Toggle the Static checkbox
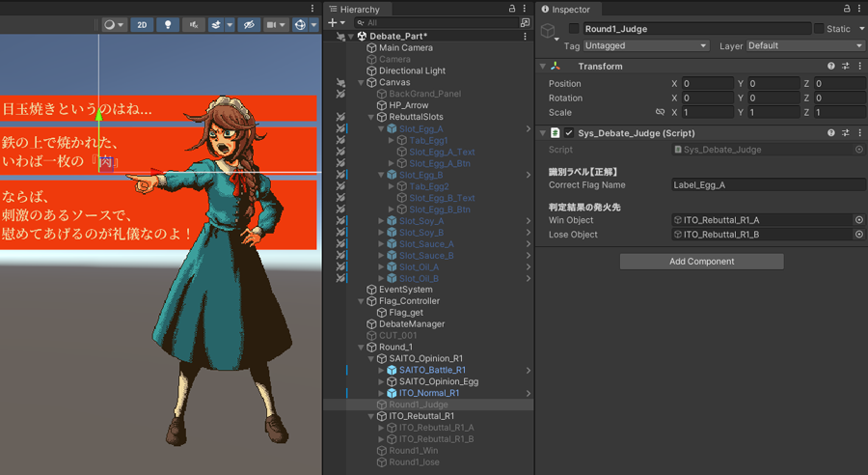The height and width of the screenshot is (475, 868). 819,29
